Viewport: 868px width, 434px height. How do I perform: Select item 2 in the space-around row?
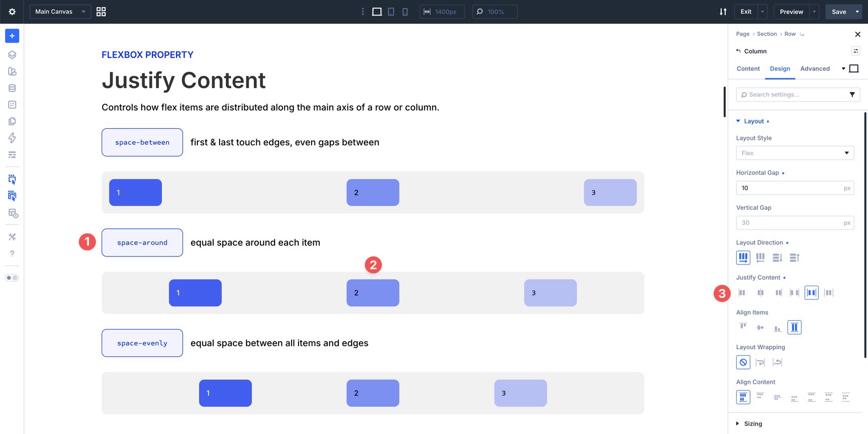(373, 293)
